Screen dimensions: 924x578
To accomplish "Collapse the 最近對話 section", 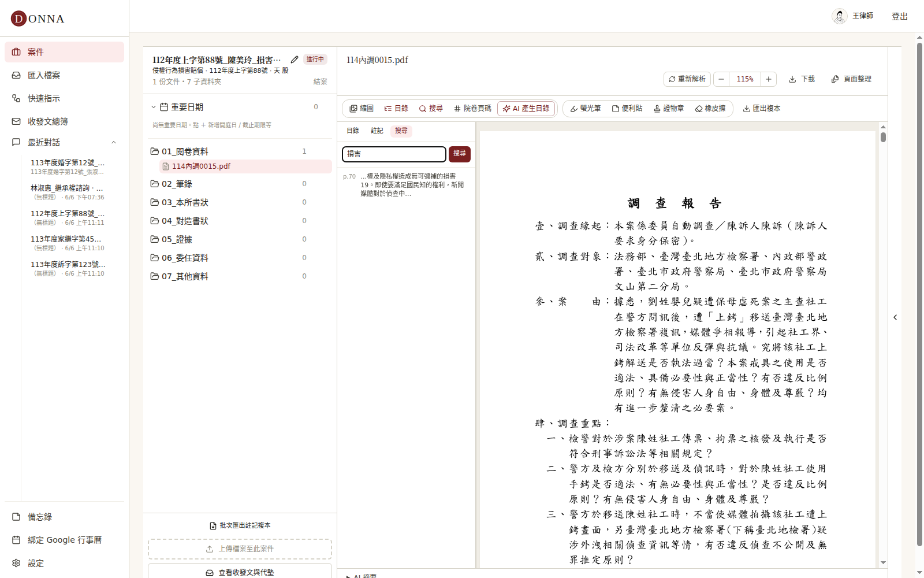I will point(114,142).
